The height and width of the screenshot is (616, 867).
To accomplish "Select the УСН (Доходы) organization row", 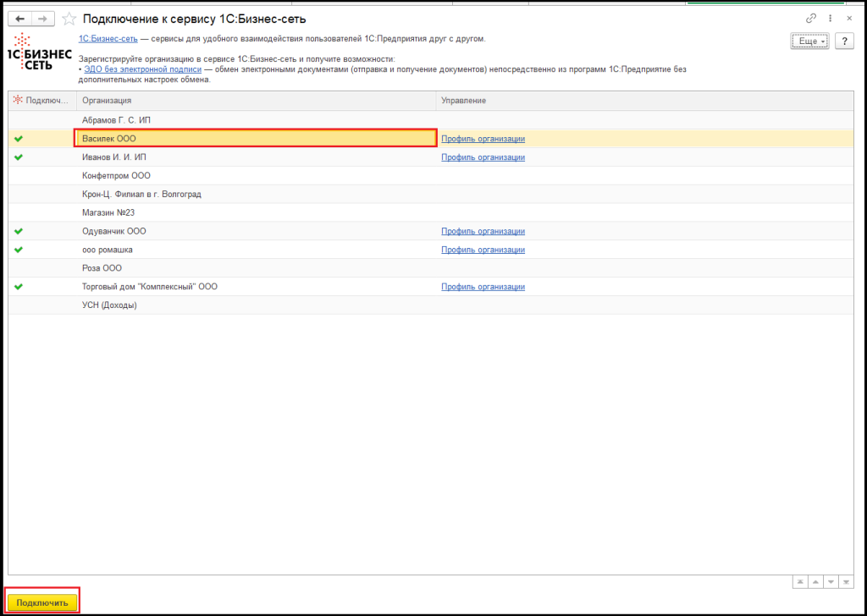I will coord(109,305).
